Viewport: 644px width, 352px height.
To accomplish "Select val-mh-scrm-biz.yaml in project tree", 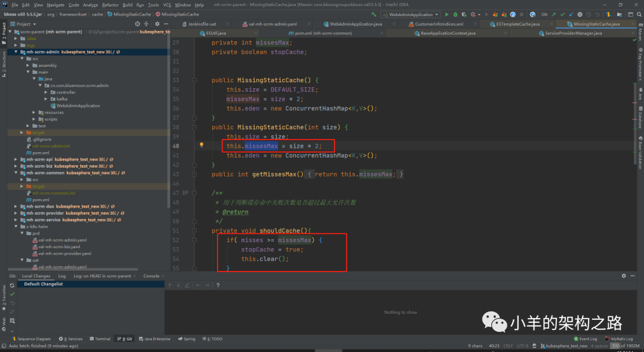I will (x=56, y=247).
